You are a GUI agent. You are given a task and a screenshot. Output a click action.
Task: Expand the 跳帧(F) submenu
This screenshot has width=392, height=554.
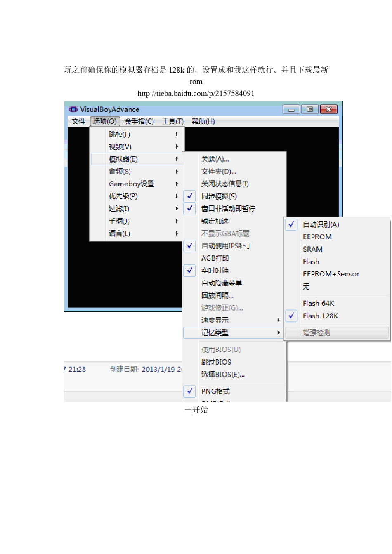(x=137, y=134)
